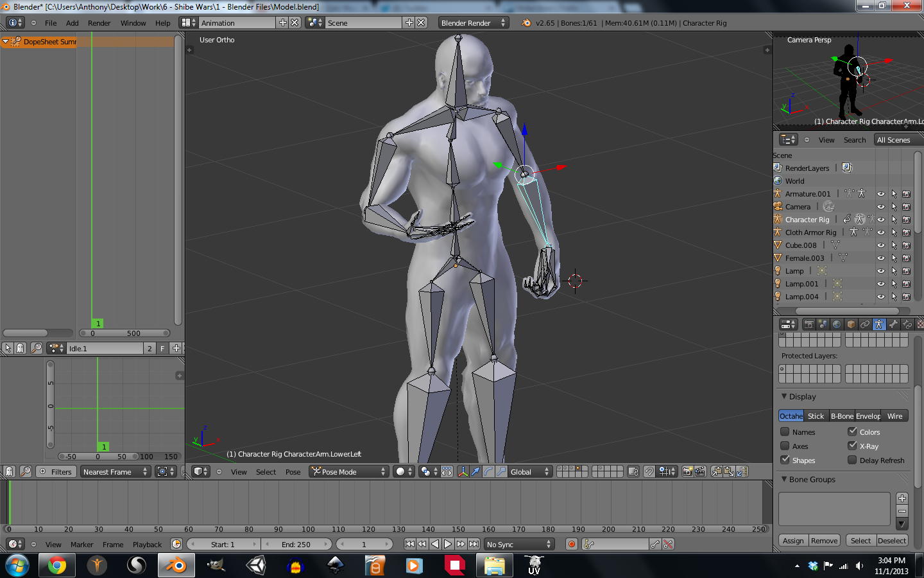Viewport: 924px width, 578px height.
Task: Open the Object Constraints chain icon
Action: 865,324
